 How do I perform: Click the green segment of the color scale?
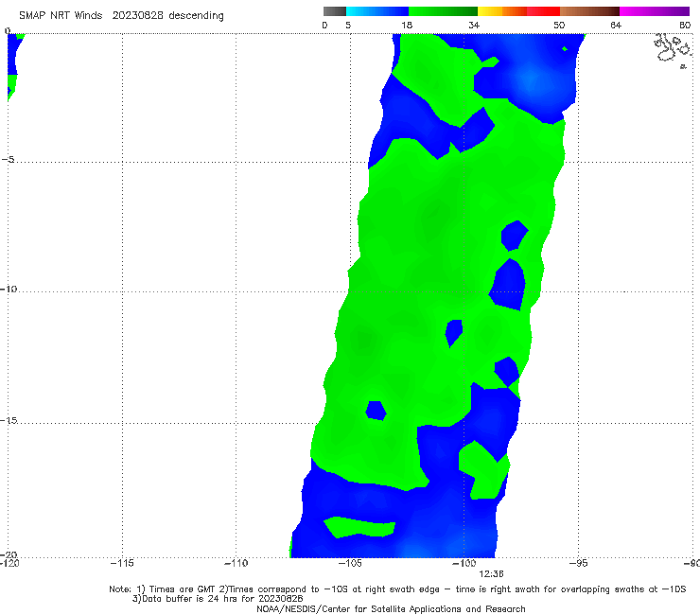pos(443,11)
